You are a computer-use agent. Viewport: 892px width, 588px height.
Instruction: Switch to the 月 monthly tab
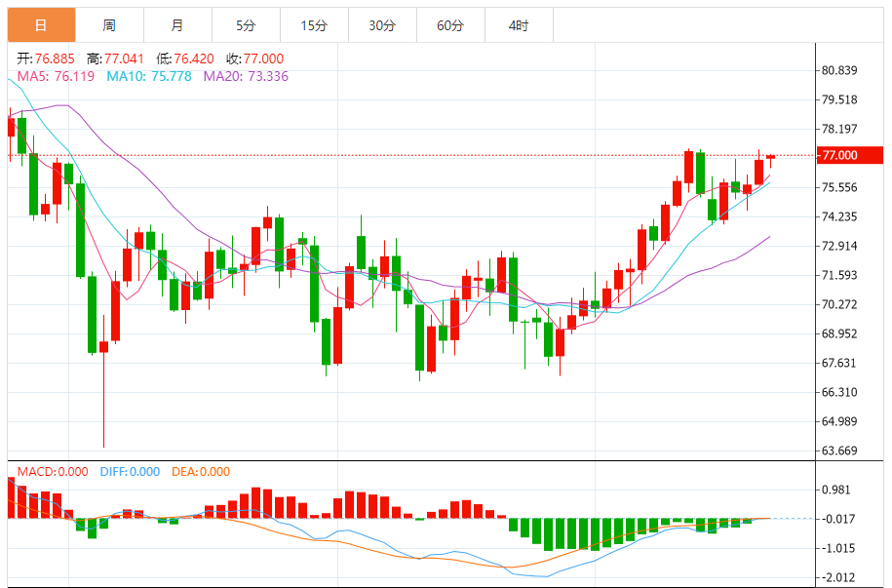(x=177, y=25)
